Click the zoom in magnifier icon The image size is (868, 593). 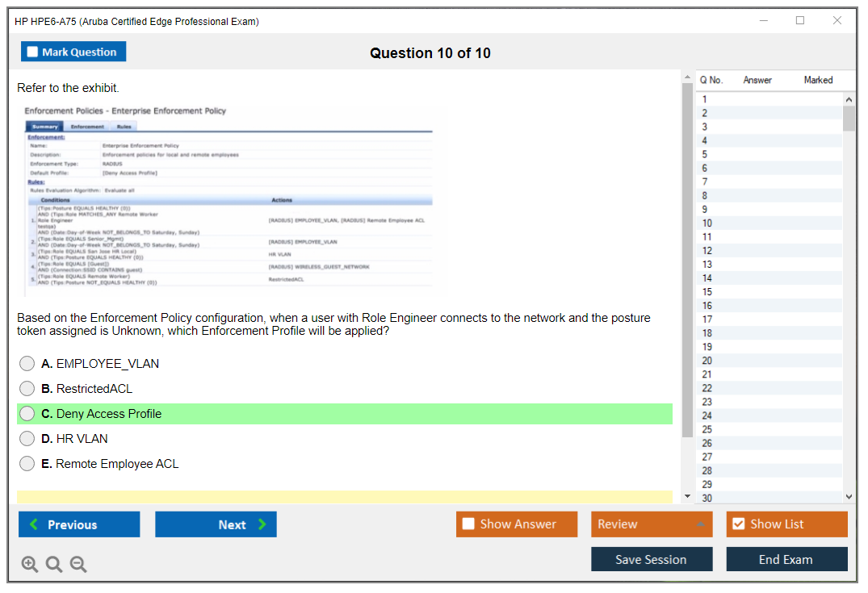click(x=30, y=564)
